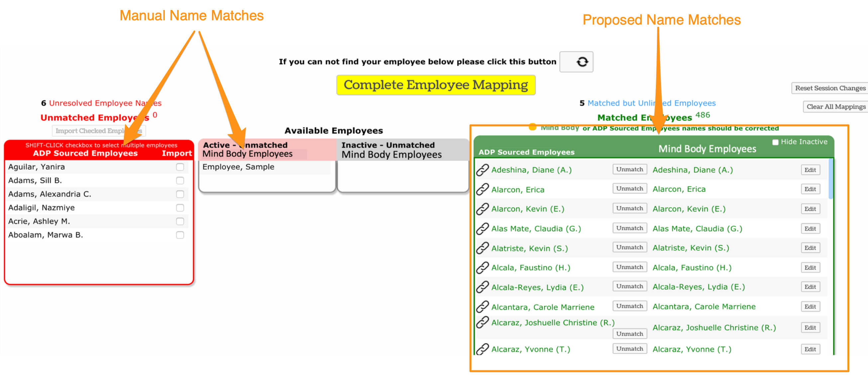
Task: Click Reset Session Changes
Action: point(830,88)
